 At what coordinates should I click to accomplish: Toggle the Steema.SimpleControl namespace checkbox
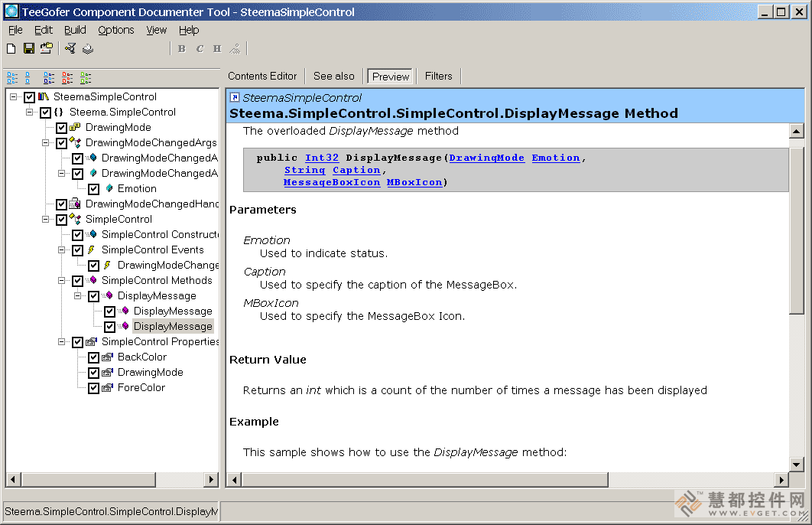46,112
